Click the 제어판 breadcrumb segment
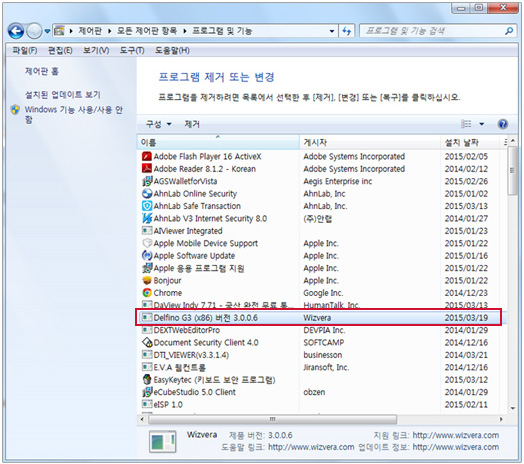 click(90, 31)
